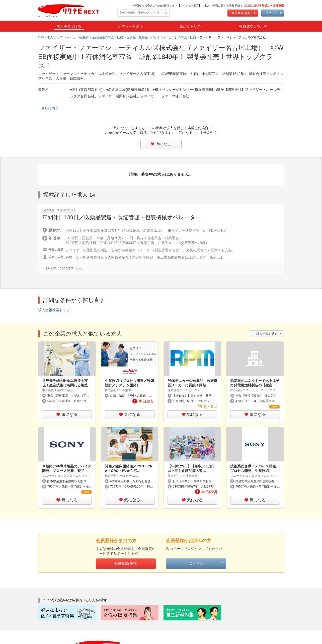Image resolution: width=322 pixels, height=644 pixels.
Task: Open the 世界最先端の医薬品製造 job title
Action: 65,383
